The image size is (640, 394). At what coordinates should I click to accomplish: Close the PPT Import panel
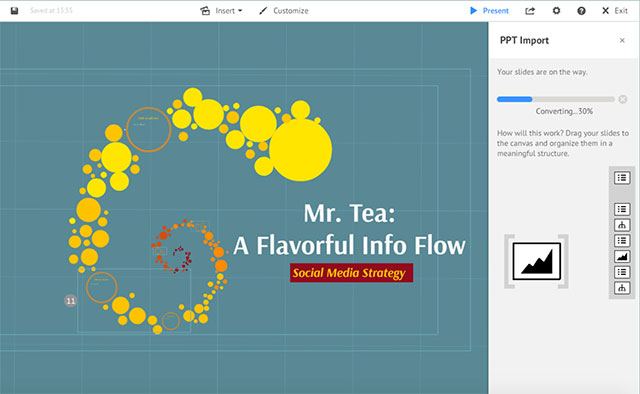pos(622,40)
